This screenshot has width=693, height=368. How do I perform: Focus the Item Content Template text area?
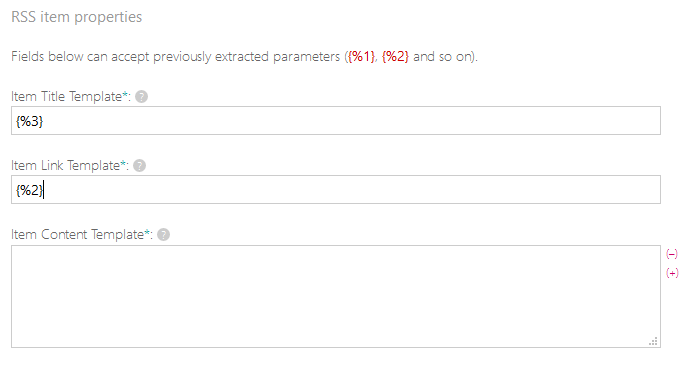click(336, 296)
